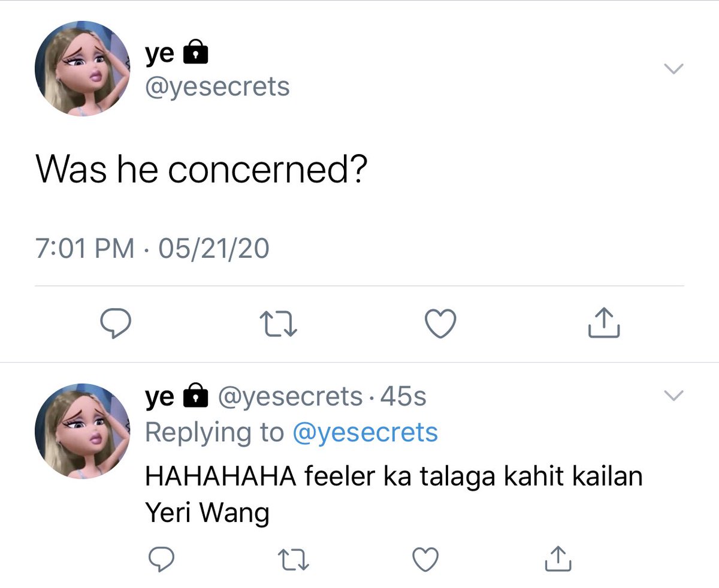Like the "Yeri Wang" reply tweet

click(x=425, y=558)
